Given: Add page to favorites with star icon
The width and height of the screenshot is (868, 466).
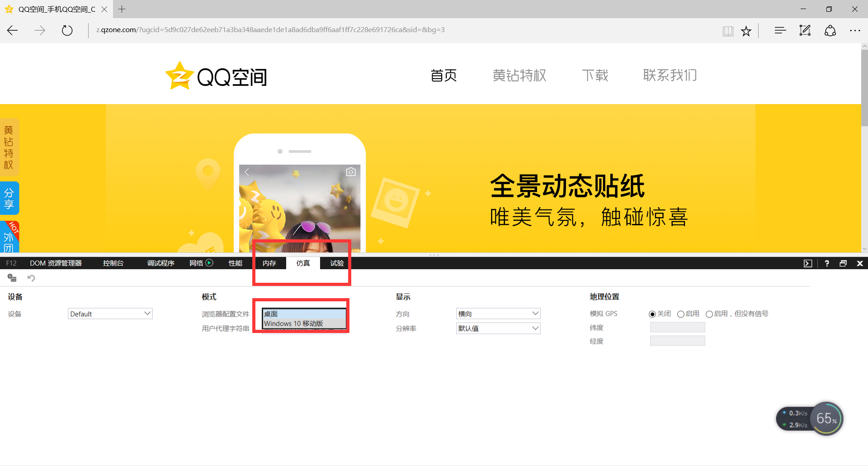Looking at the screenshot, I should pos(746,31).
